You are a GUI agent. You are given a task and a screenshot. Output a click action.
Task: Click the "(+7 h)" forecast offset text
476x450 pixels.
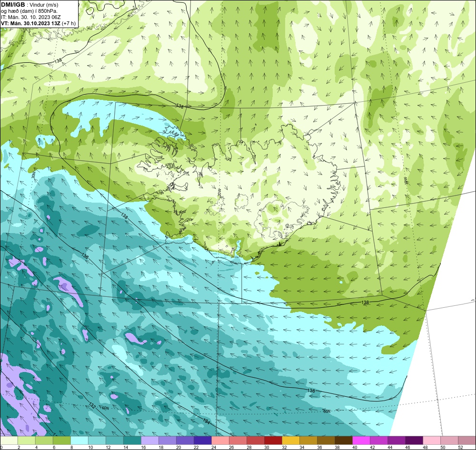click(x=69, y=23)
